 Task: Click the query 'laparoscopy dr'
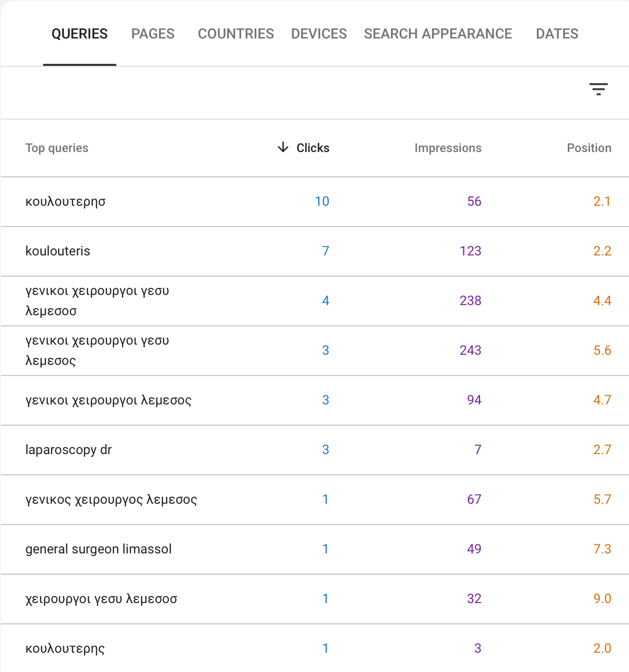pyautogui.click(x=68, y=450)
